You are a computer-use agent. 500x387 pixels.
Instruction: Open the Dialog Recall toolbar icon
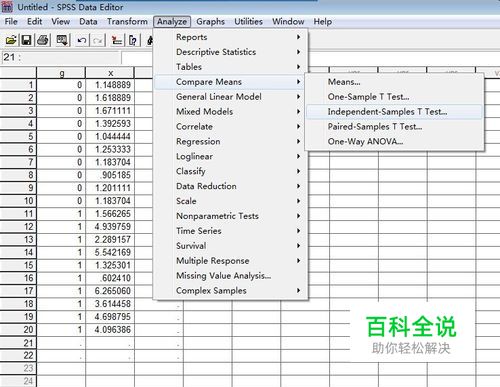pos(62,40)
